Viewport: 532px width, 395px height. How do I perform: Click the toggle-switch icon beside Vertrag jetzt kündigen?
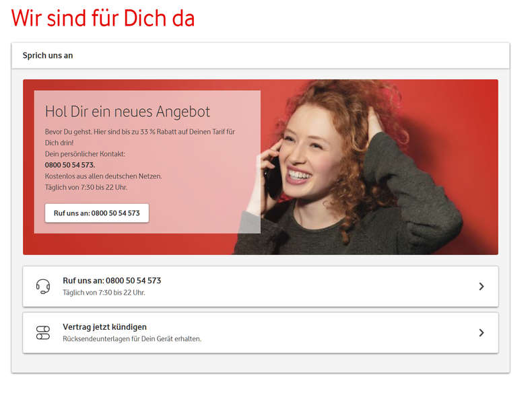coord(43,332)
